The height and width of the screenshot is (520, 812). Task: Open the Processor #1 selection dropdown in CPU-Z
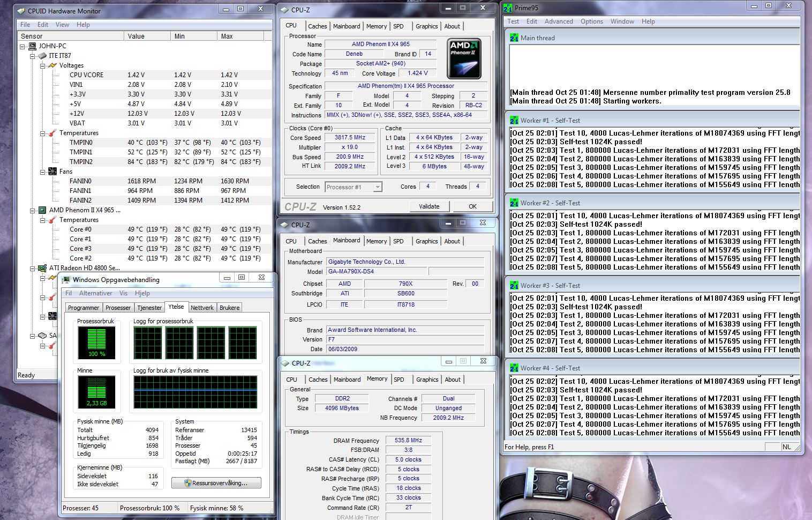pyautogui.click(x=378, y=187)
